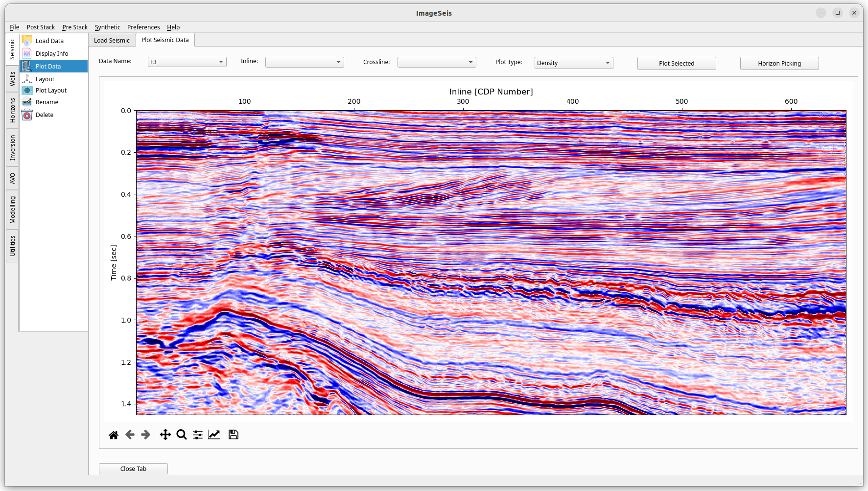This screenshot has height=491, width=868.
Task: Select the Wells vertical side tab
Action: point(12,79)
